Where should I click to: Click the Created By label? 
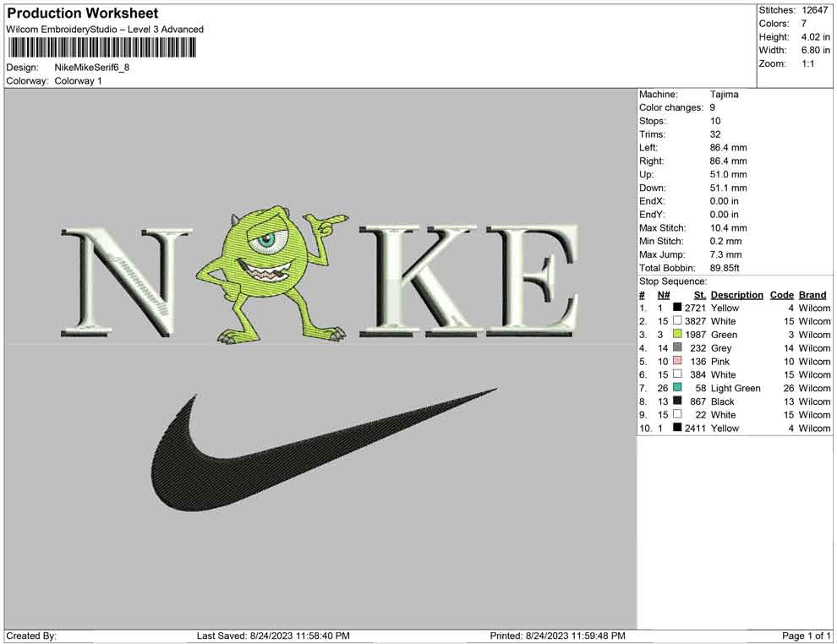point(31,636)
